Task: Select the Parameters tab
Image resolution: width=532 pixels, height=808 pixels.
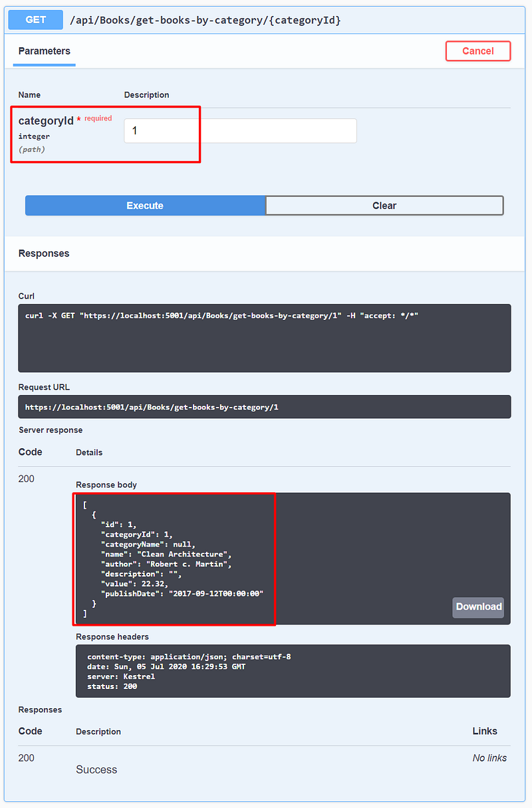Action: 44,51
